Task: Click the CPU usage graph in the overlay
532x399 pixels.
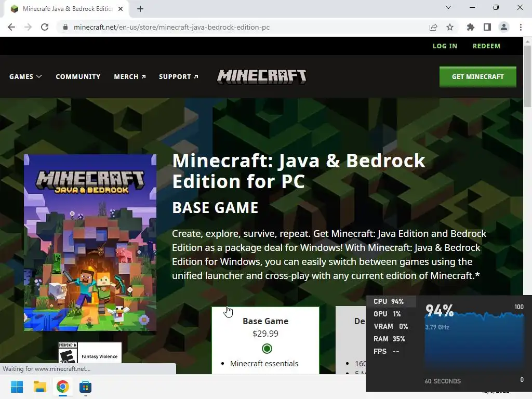Action: click(474, 343)
